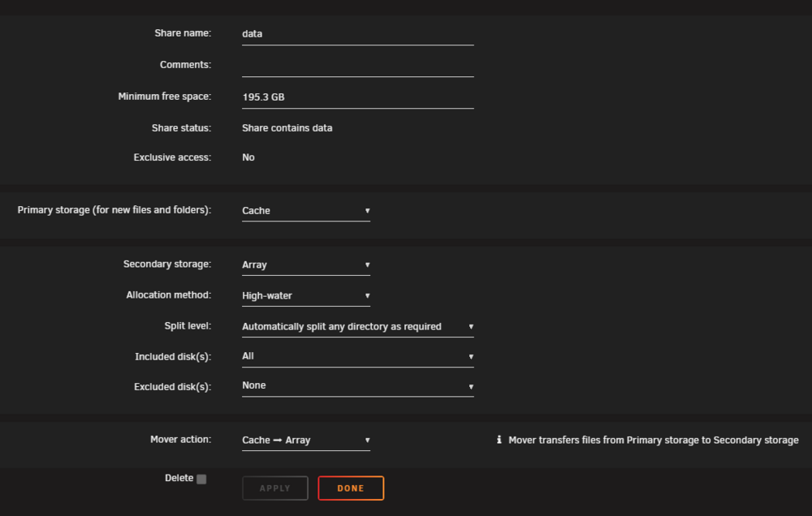Screen dimensions: 812x516
Task: Click the 'Secondary storage:' label
Action: [166, 264]
